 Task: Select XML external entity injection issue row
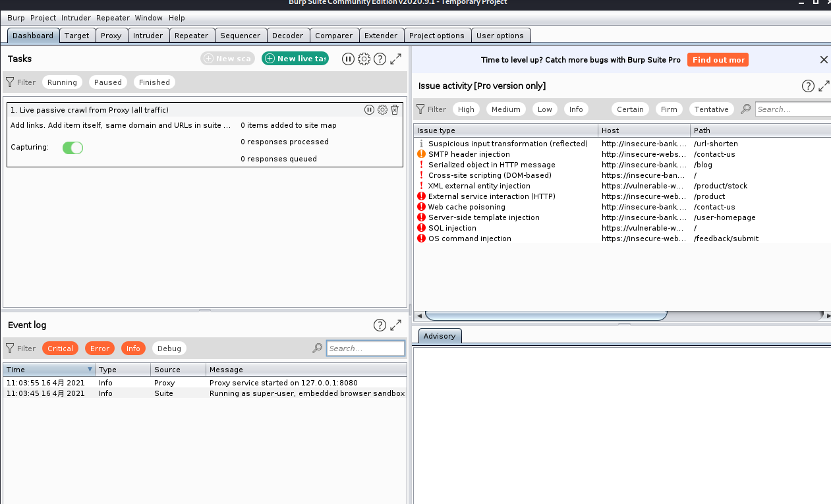click(x=622, y=186)
